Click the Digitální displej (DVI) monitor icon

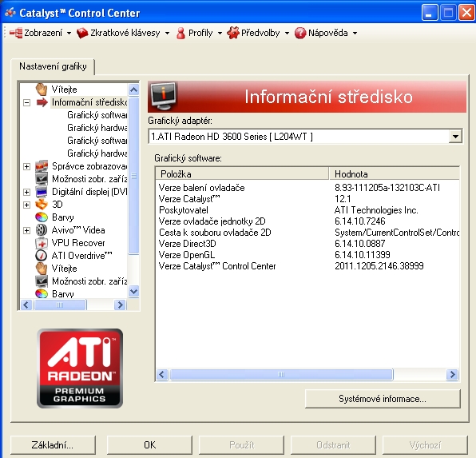point(42,192)
